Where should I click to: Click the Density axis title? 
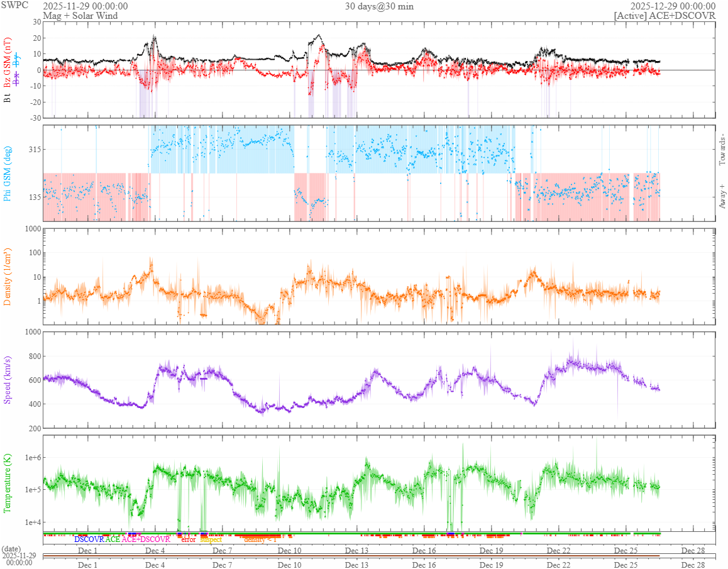7,277
